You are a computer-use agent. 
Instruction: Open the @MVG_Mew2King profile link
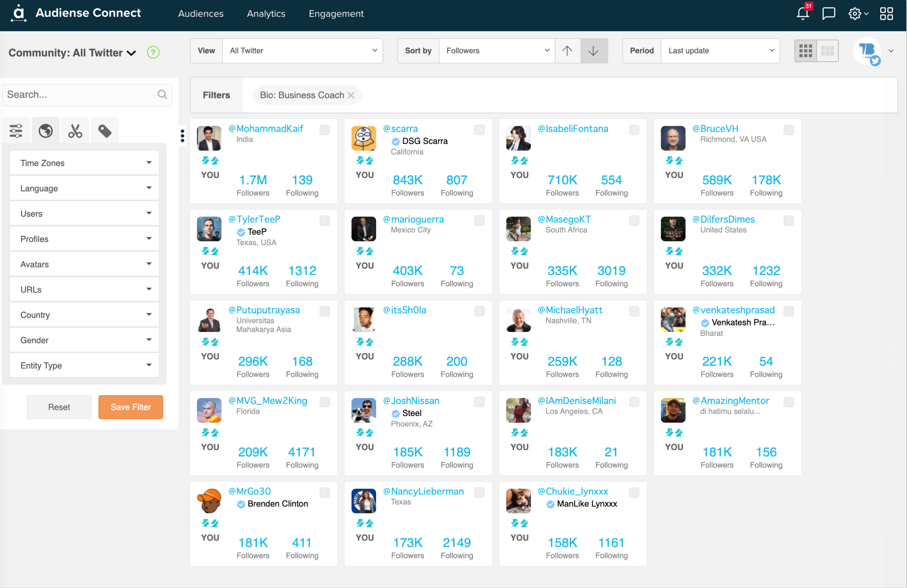coord(268,401)
